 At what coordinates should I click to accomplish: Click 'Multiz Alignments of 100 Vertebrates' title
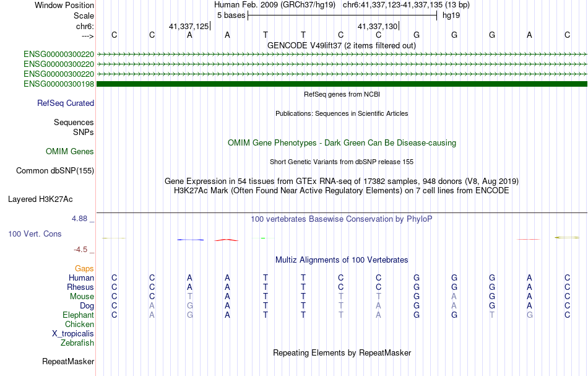[342, 260]
